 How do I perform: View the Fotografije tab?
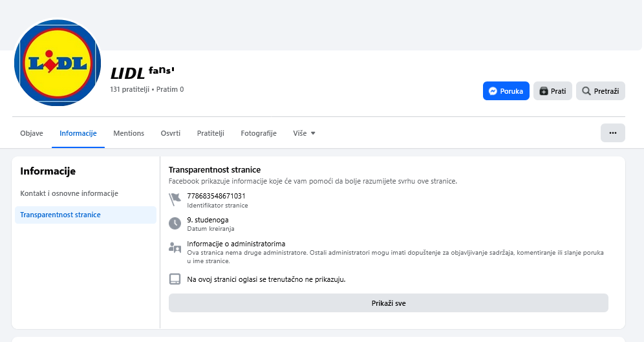point(259,133)
